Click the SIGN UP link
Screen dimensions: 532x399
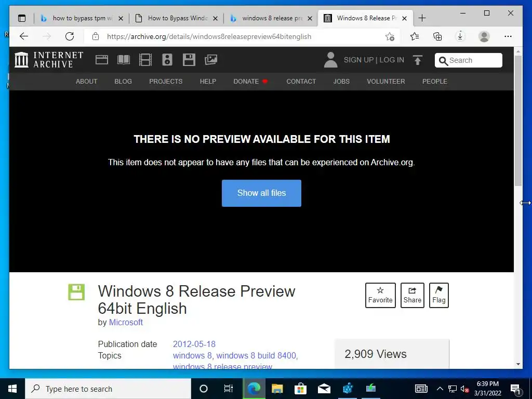(x=358, y=60)
